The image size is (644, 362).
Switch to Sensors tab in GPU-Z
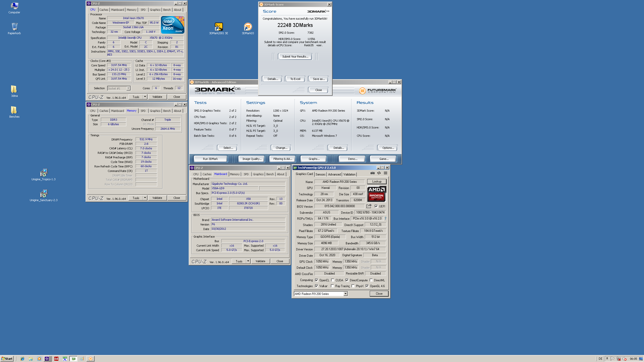click(x=320, y=174)
